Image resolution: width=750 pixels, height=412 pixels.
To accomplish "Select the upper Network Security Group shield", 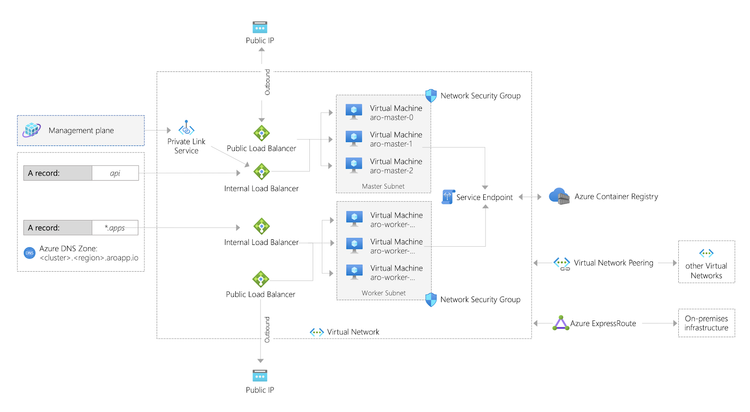I will 431,95.
